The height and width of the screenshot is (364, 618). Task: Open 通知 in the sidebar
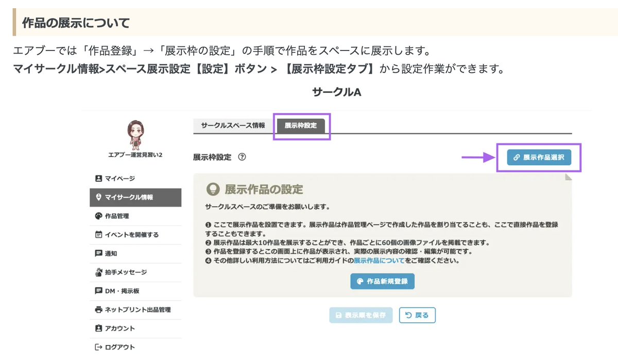tap(135, 253)
